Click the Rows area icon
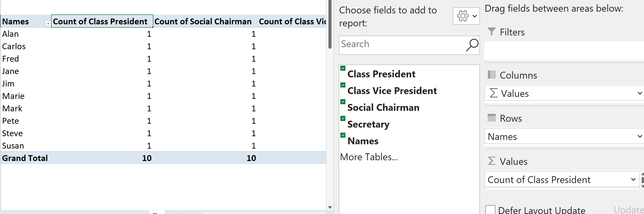 point(491,118)
